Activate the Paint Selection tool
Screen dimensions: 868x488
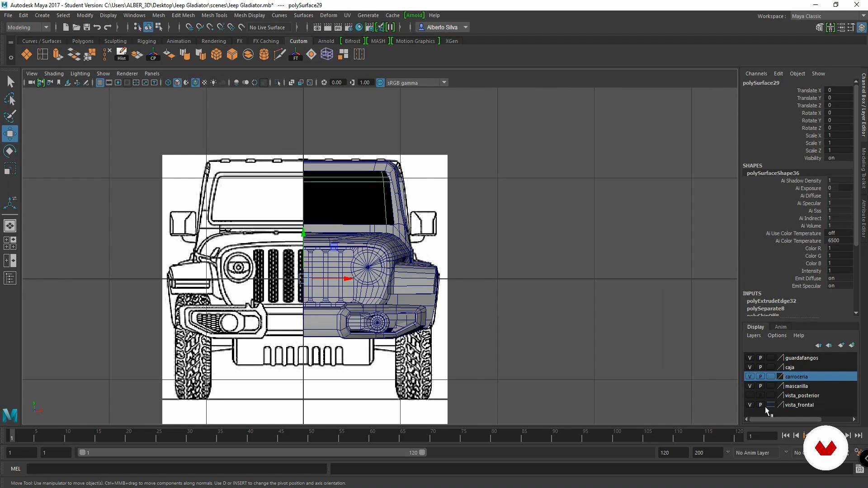point(10,116)
